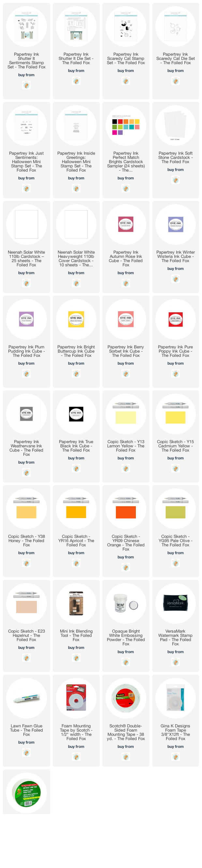The image size is (202, 868).
Task: Open the Opaque Bright White Embossing Powder link
Action: pyautogui.click(x=126, y=637)
